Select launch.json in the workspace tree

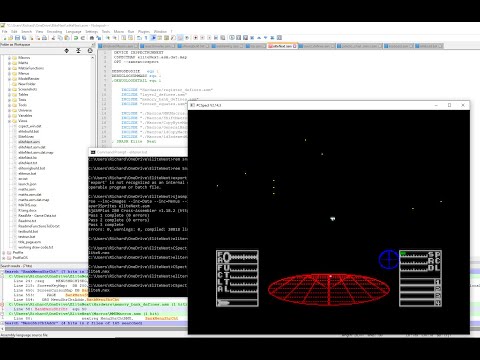(x=27, y=184)
